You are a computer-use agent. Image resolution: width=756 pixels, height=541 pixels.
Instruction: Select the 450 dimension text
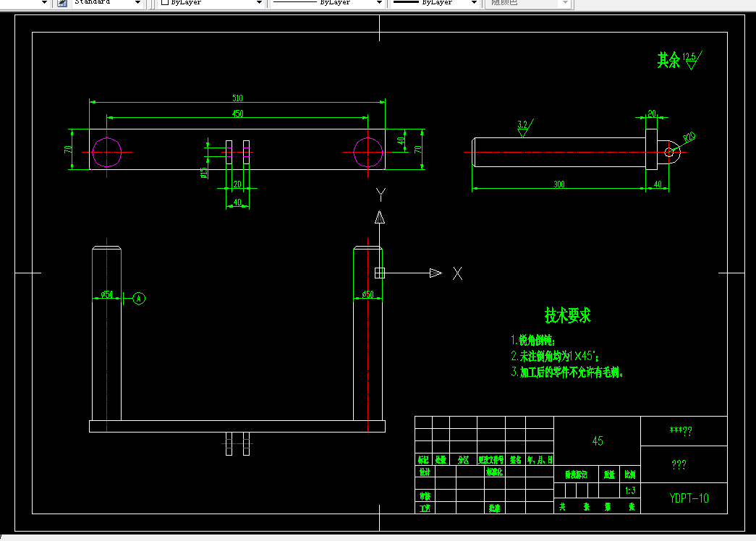coord(238,114)
